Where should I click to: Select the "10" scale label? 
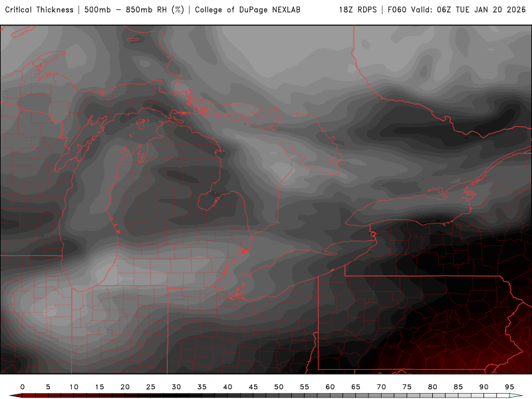(x=74, y=387)
